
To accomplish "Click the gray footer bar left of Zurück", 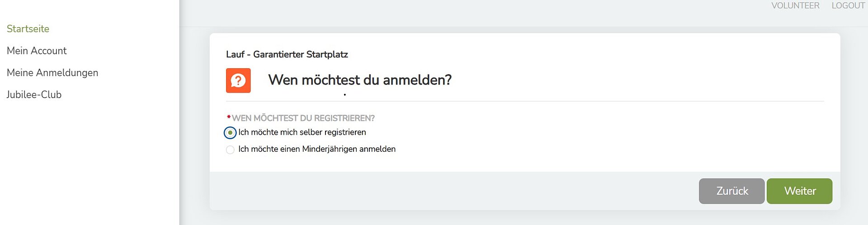I will pyautogui.click(x=452, y=191).
